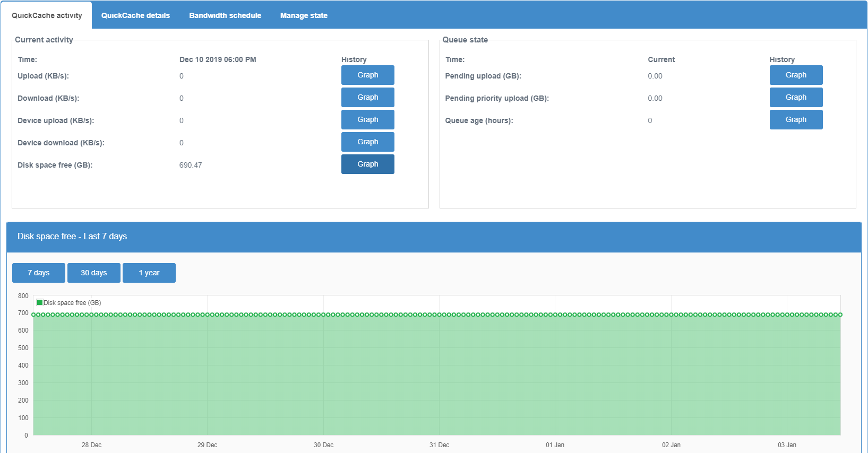The image size is (868, 453).
Task: Click the 01 Jan axis label
Action: click(555, 445)
